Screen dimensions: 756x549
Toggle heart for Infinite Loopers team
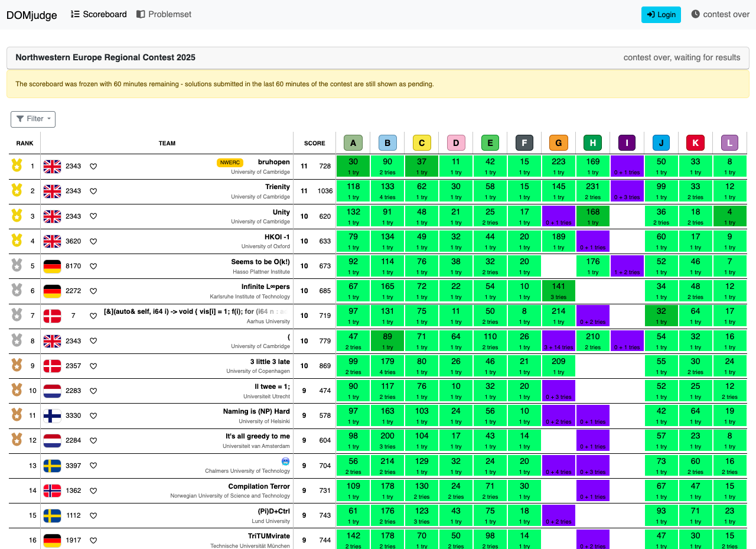point(93,291)
